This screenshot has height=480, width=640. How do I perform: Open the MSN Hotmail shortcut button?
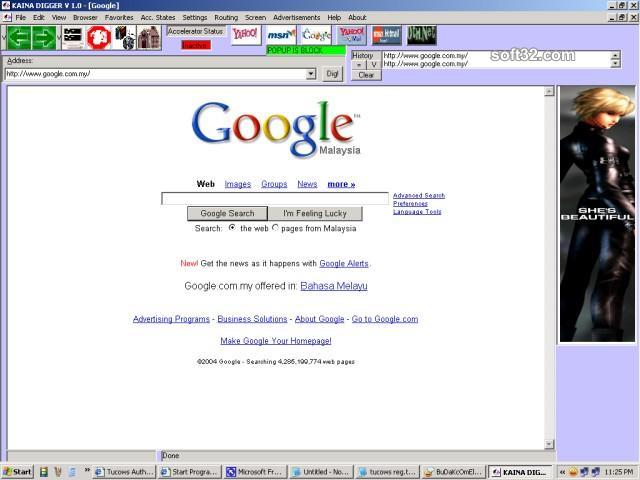pos(387,35)
